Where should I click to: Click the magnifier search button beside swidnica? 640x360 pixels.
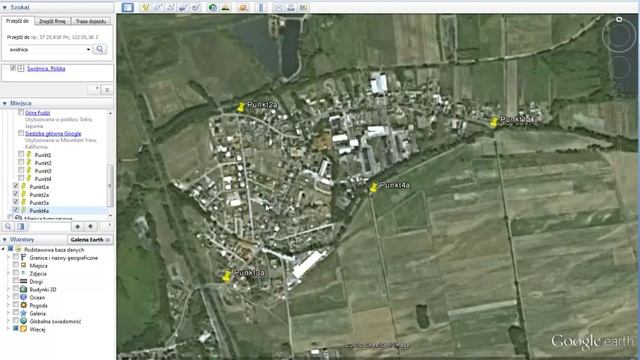pyautogui.click(x=100, y=49)
